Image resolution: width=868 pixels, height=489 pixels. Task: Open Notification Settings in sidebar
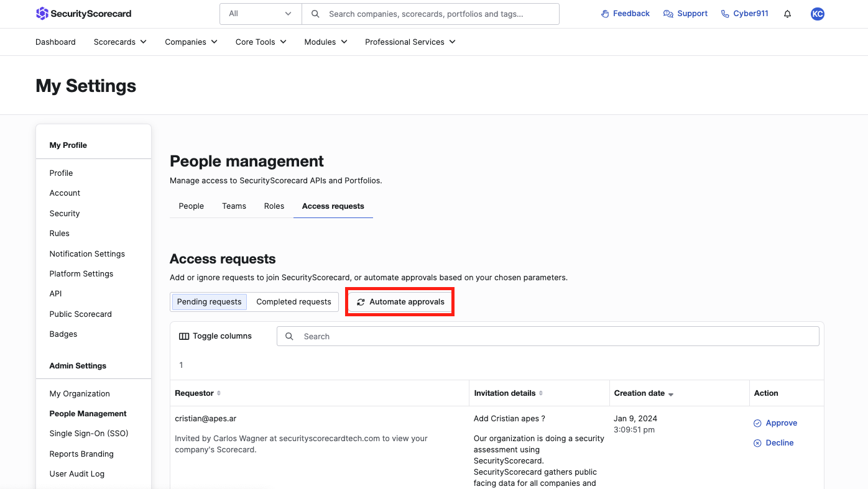87,254
